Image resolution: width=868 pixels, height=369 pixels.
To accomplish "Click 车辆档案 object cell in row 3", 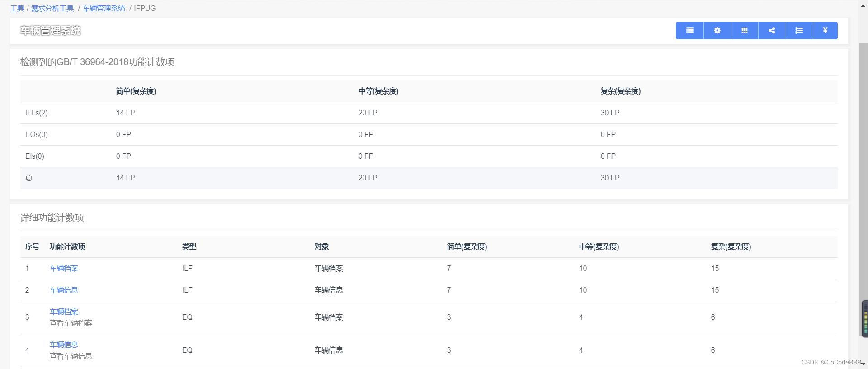I will (329, 317).
